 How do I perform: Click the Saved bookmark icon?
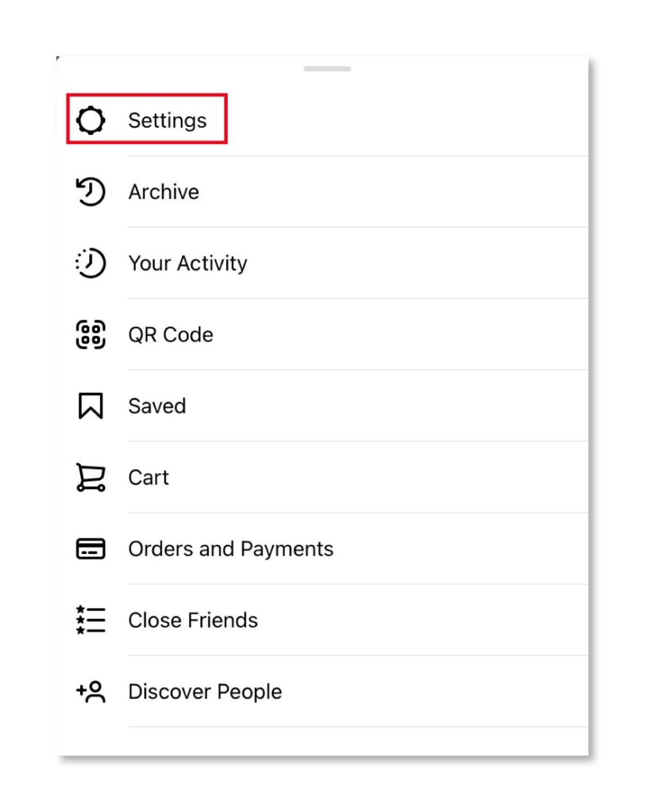click(90, 406)
